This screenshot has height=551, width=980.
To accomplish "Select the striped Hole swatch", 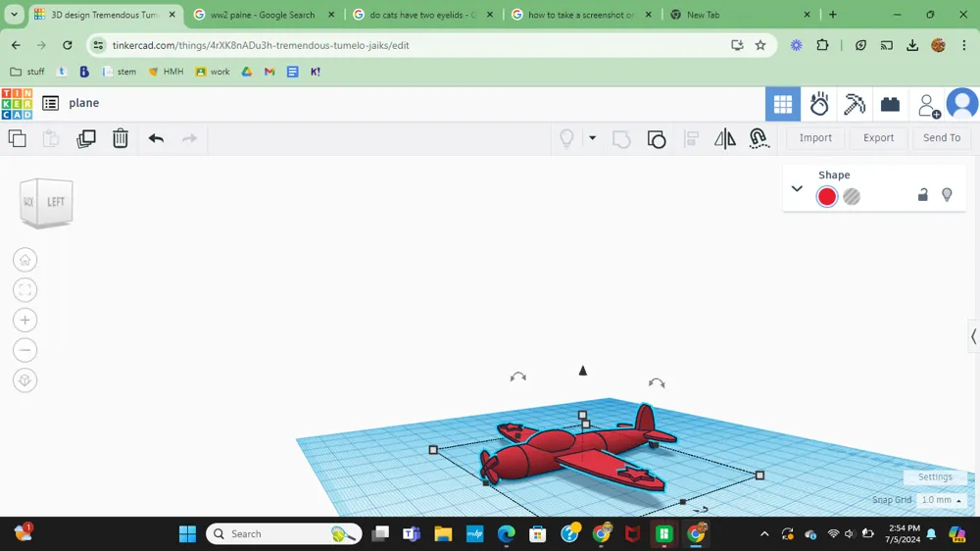I will coord(852,196).
